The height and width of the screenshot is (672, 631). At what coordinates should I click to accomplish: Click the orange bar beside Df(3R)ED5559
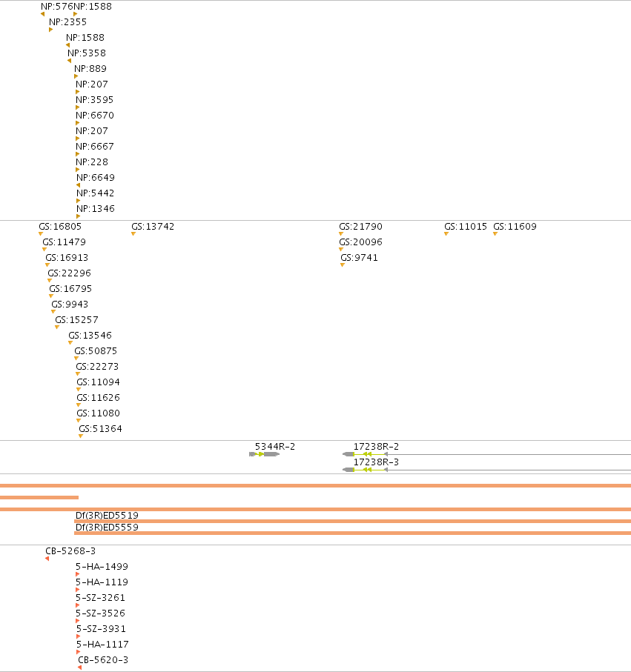[x=353, y=533]
